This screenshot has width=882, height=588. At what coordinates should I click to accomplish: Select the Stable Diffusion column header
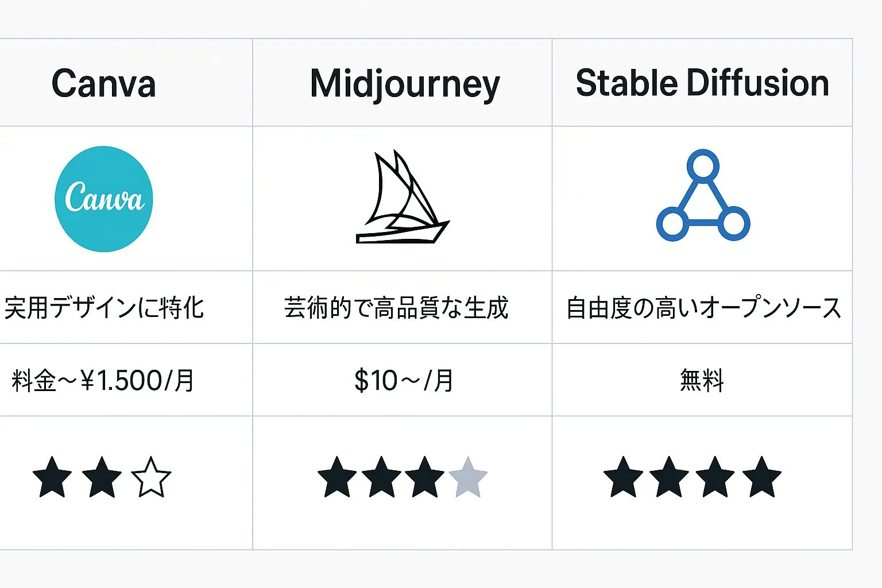(702, 83)
